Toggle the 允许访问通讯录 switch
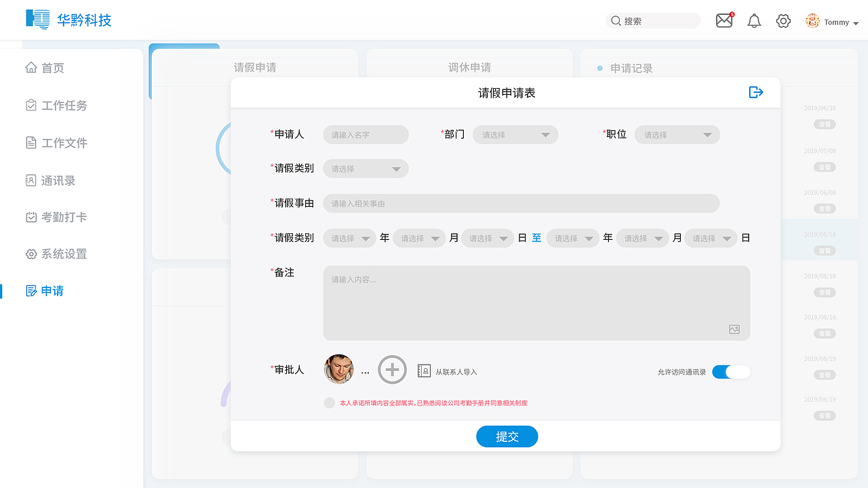868x488 pixels. 732,371
